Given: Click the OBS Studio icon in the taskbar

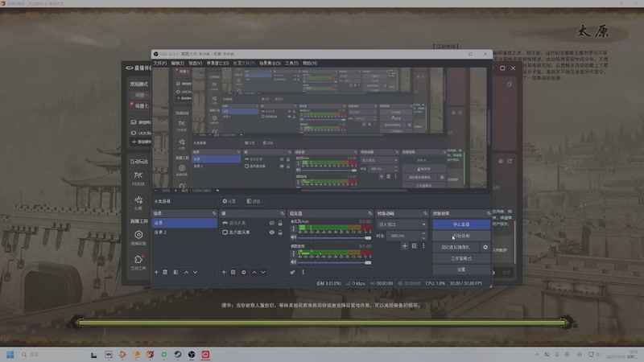Looking at the screenshot, I should tap(192, 354).
